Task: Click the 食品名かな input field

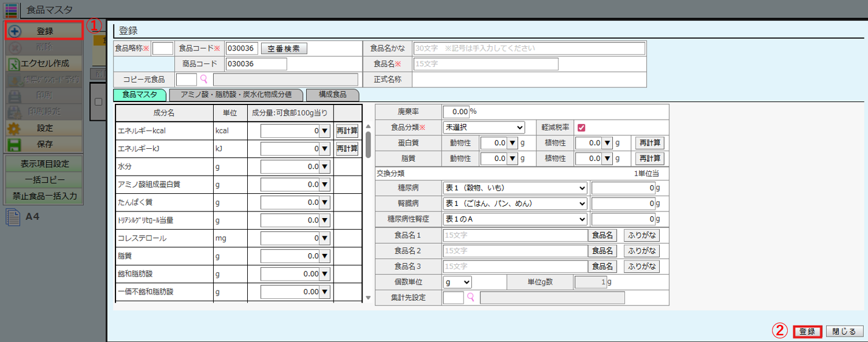Action: [528, 49]
